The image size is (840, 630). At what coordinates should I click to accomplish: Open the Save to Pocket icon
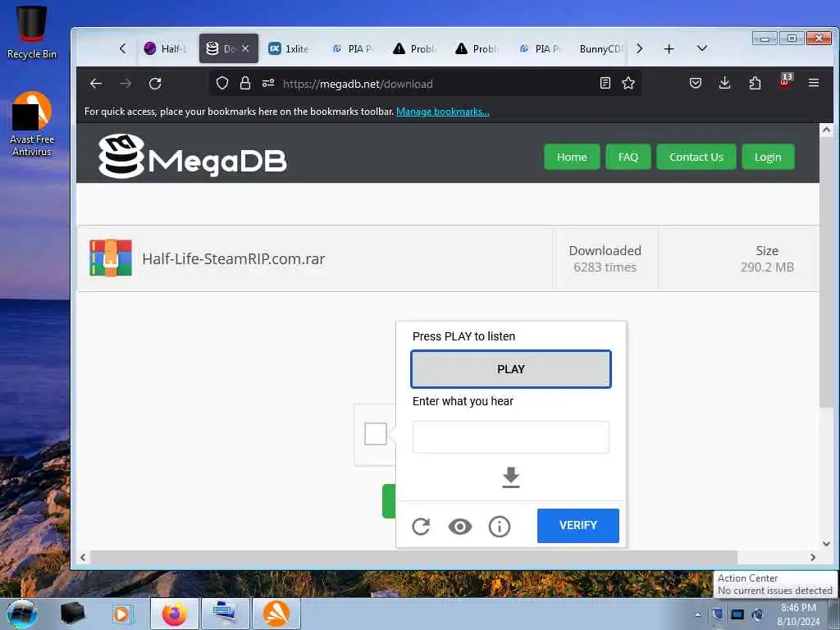pyautogui.click(x=696, y=83)
